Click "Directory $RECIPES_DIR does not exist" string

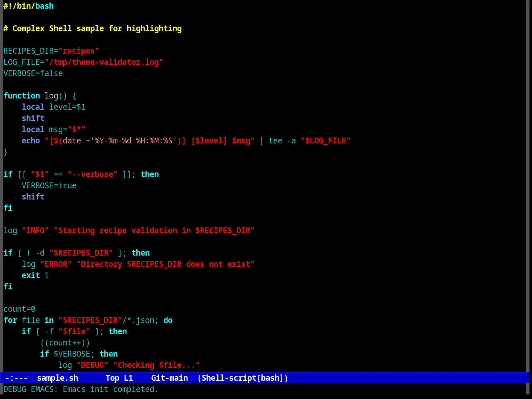pyautogui.click(x=166, y=264)
